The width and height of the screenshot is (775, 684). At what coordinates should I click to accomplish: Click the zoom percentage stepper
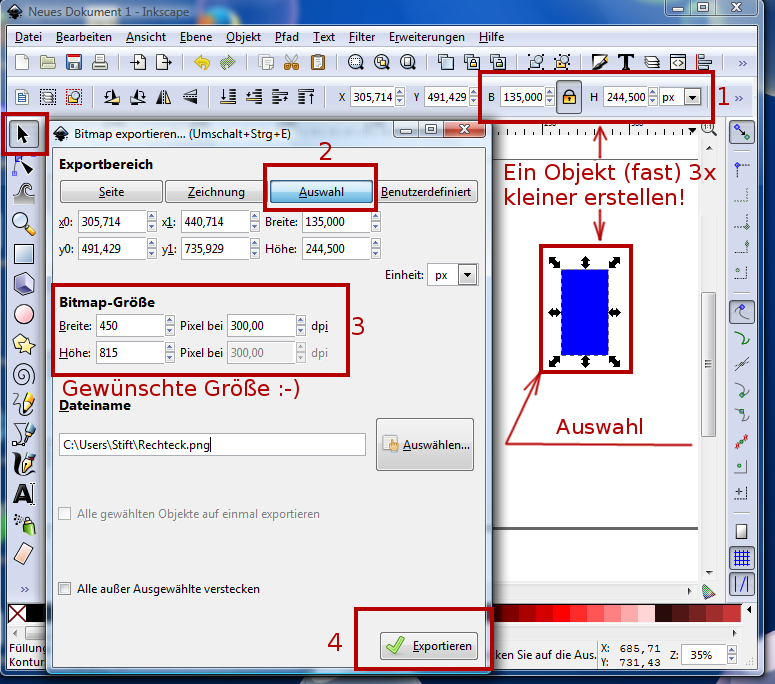pyautogui.click(x=732, y=655)
